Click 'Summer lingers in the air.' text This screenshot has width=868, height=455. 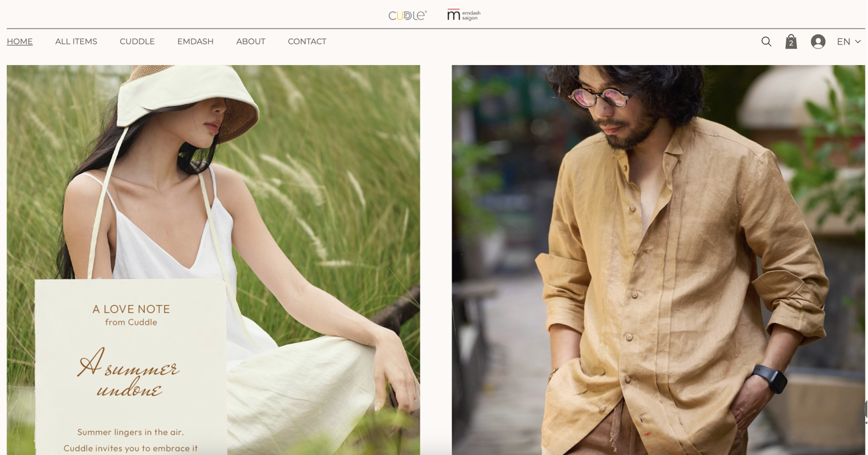[131, 432]
